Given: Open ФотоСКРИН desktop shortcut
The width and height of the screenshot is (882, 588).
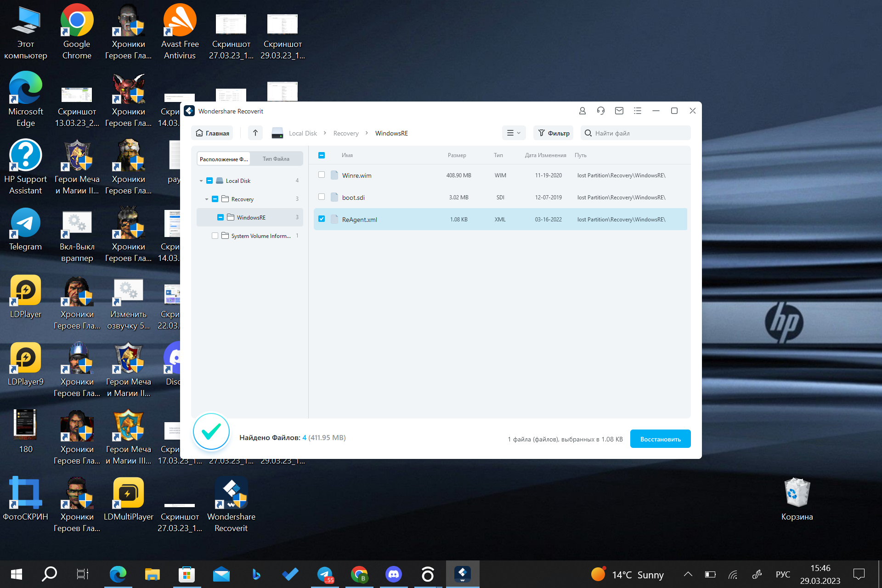Looking at the screenshot, I should [x=26, y=500].
